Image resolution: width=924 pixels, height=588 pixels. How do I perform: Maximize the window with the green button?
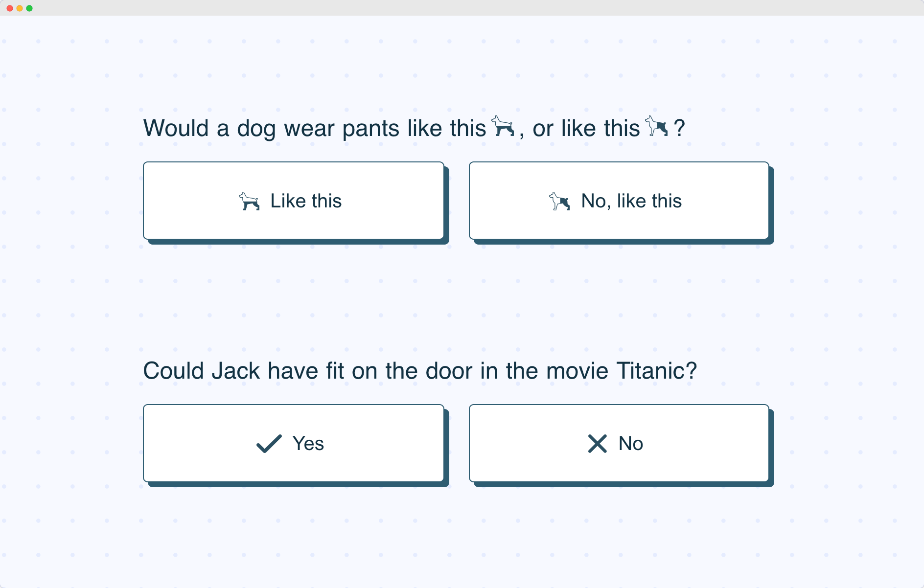click(29, 8)
